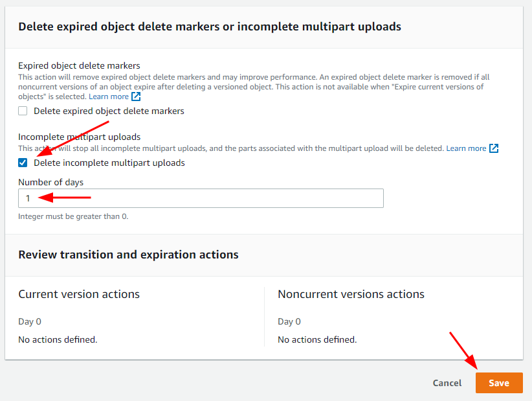Select the Expired object delete markers section title

coord(79,65)
